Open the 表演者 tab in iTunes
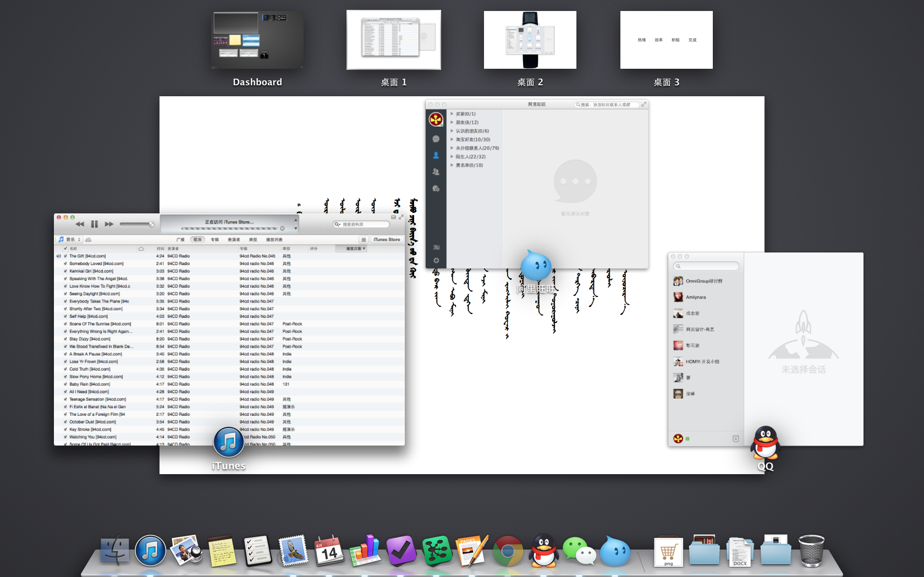 234,240
